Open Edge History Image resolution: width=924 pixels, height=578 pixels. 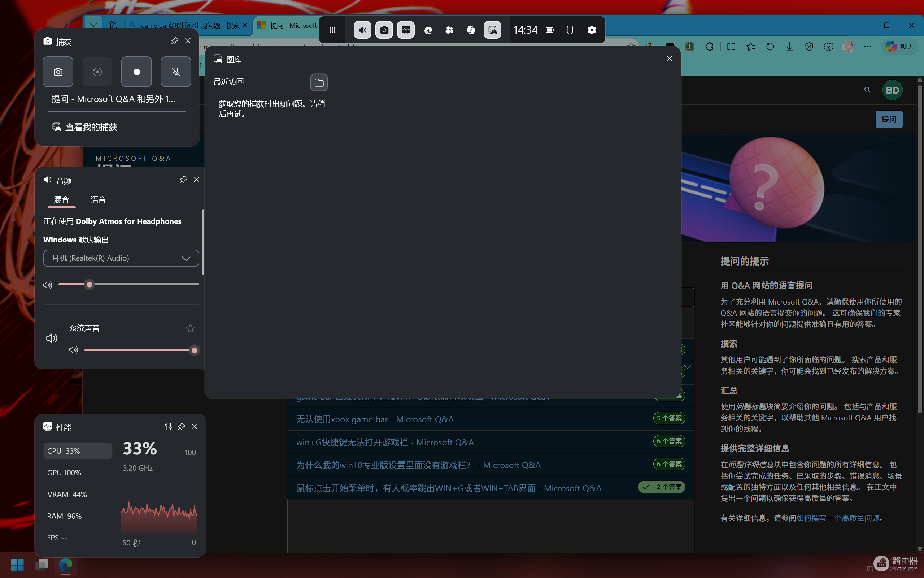click(770, 47)
